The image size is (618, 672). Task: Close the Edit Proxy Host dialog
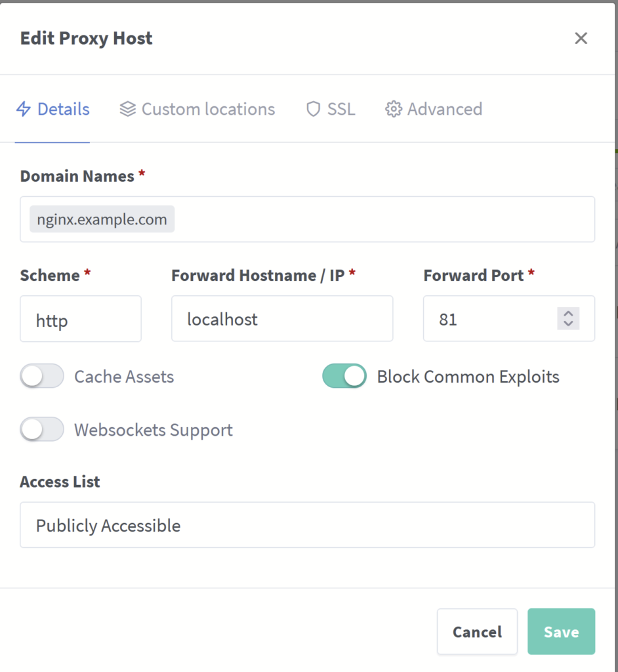coord(581,39)
